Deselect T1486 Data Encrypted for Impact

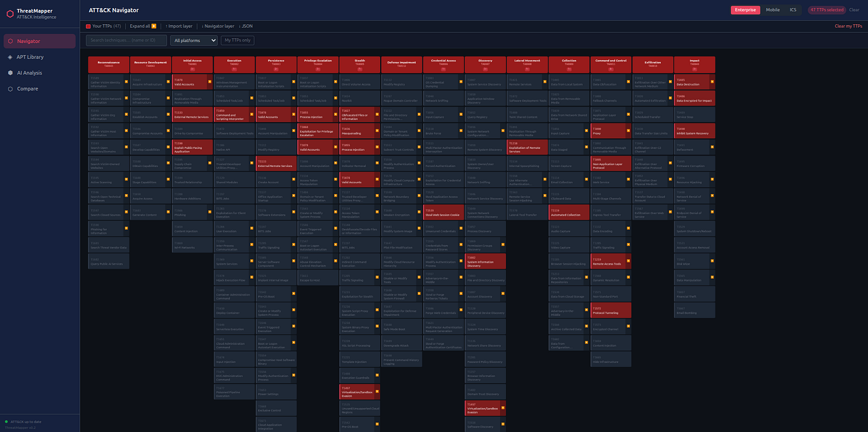coord(694,98)
